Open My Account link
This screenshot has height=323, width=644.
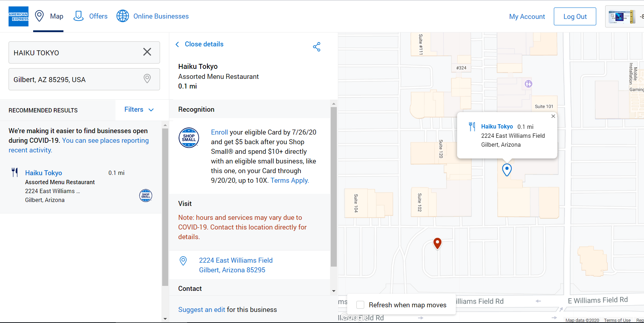tap(527, 16)
